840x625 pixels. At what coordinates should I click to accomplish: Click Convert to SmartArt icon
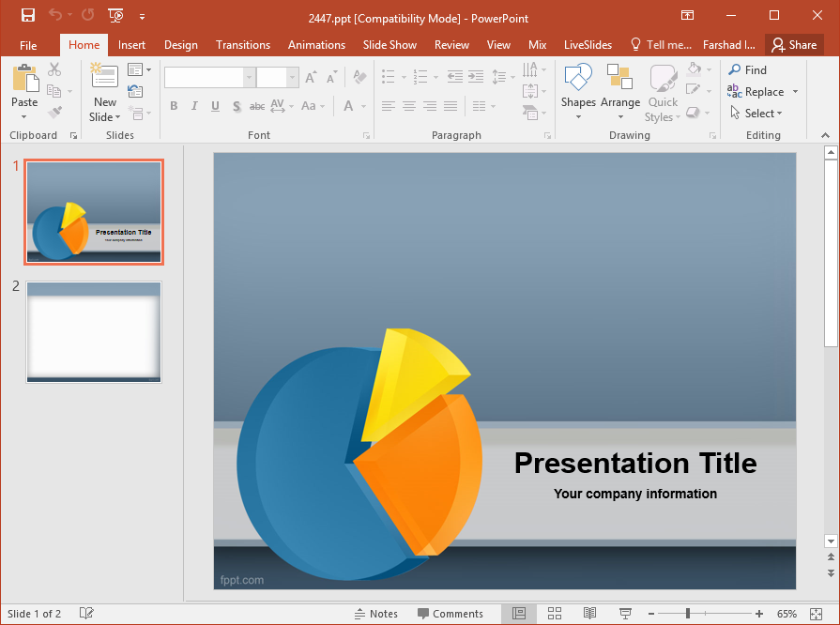pos(530,113)
